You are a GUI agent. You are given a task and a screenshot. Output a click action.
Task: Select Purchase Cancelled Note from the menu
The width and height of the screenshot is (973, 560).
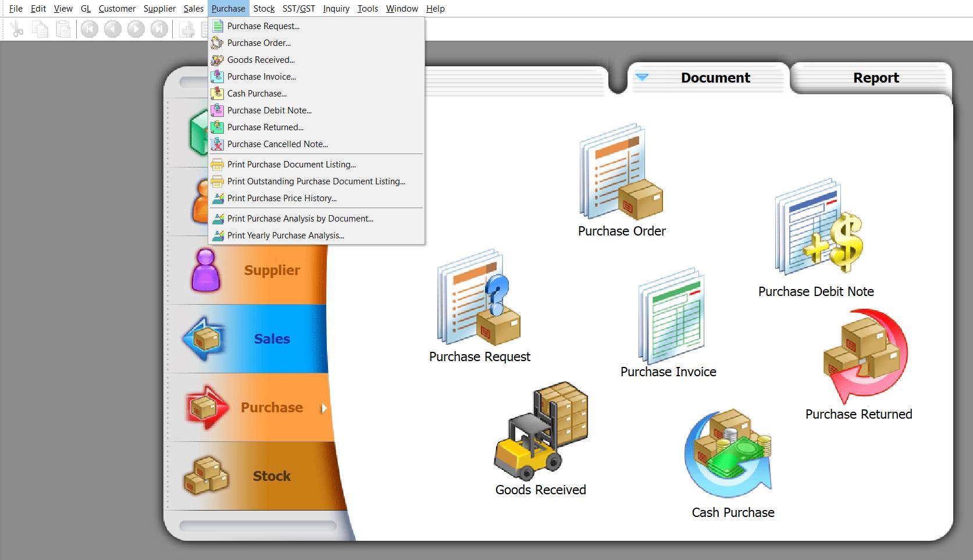point(277,144)
